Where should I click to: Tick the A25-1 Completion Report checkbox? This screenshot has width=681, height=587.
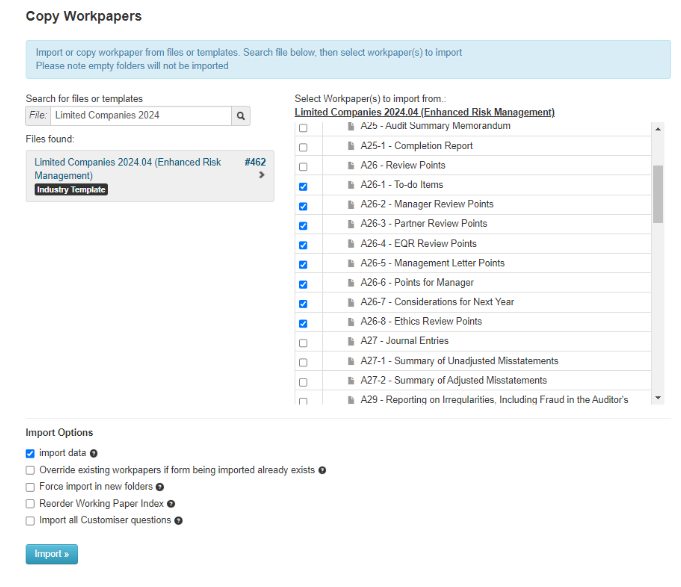point(303,147)
